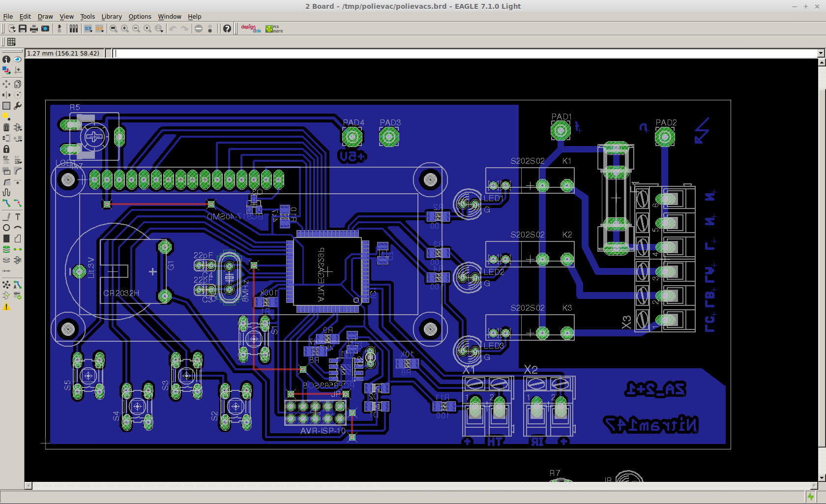This screenshot has height=504, width=826.
Task: Select the Change wrench tool
Action: click(x=18, y=105)
